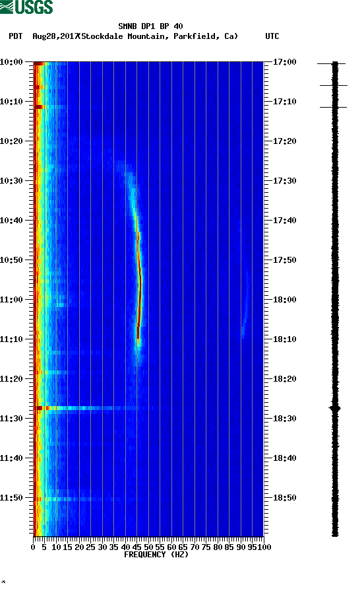The image size is (364, 589).
Task: Click the 17:00 UTC time label
Action: pos(284,62)
